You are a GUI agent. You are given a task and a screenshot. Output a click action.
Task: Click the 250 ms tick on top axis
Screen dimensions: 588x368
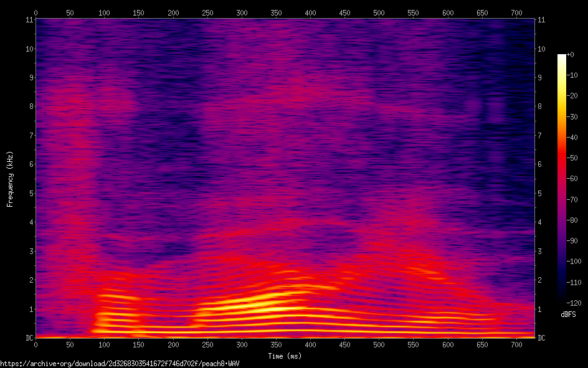207,12
